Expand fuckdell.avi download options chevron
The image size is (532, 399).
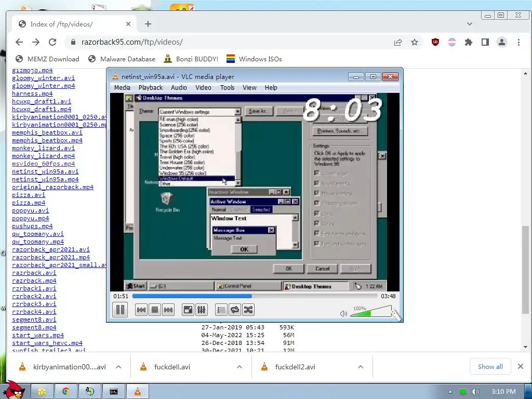pos(239,367)
